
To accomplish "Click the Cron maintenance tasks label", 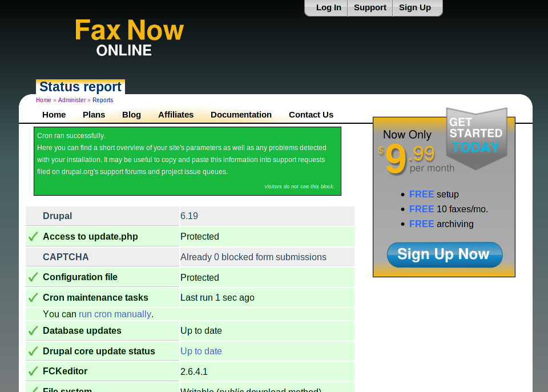I will point(95,298).
